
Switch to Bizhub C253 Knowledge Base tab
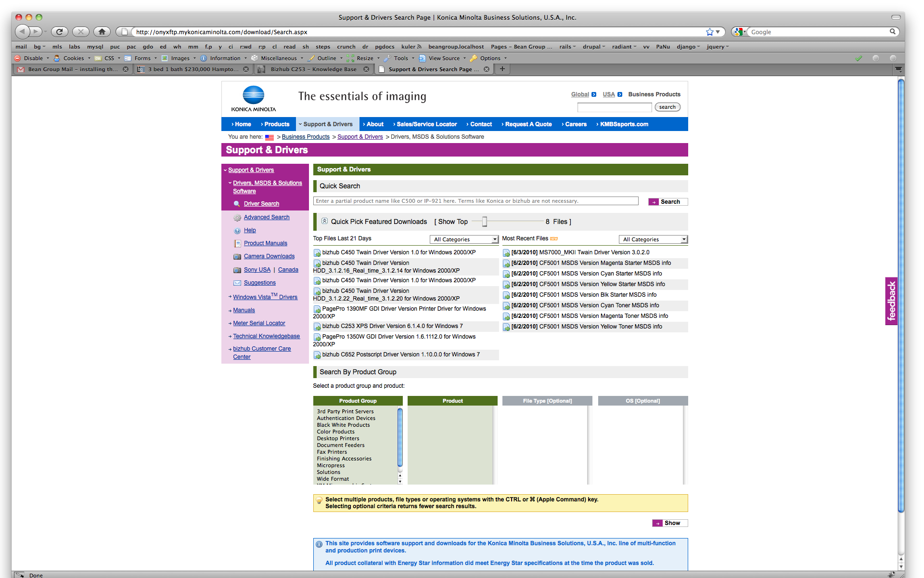coord(313,69)
